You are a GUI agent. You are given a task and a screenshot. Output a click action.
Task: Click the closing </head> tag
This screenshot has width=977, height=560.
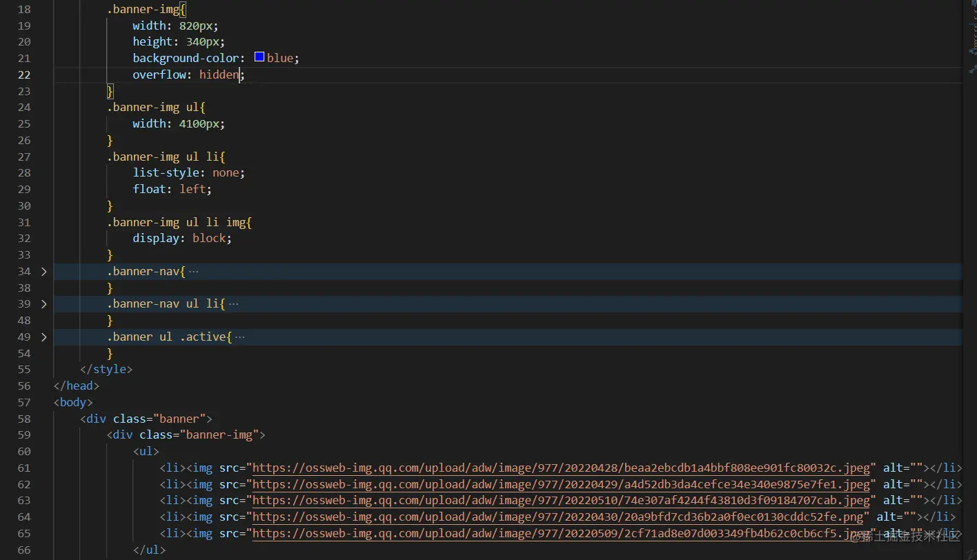tap(77, 386)
